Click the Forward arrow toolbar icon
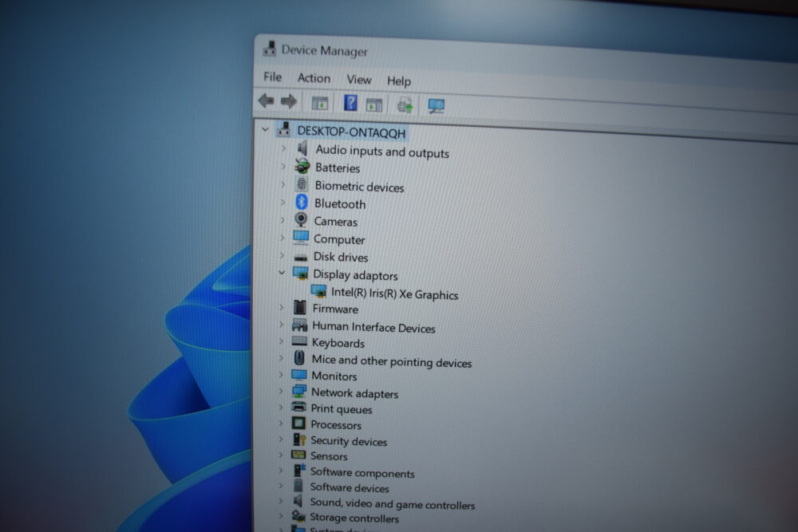 (289, 101)
